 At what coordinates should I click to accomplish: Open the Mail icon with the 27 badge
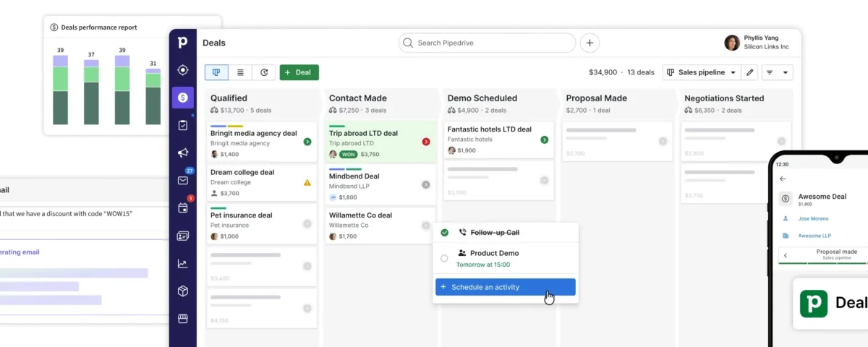tap(182, 180)
